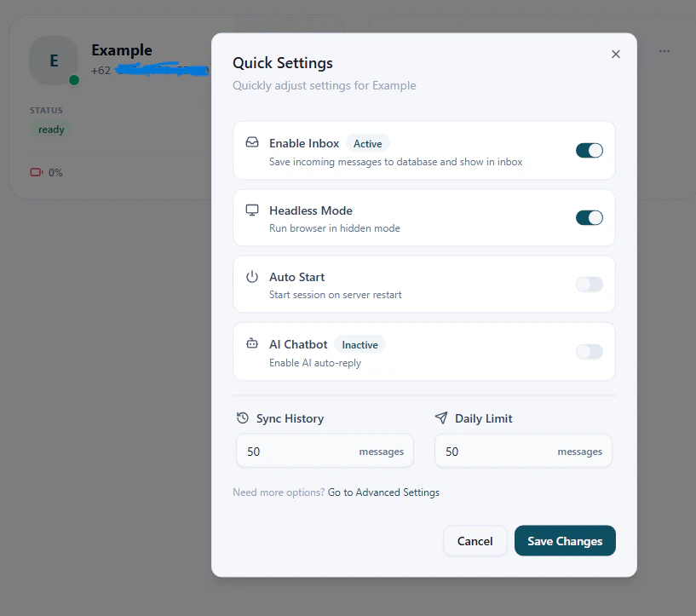The image size is (696, 616).
Task: Click the inbox icon beside Enable Inbox
Action: [251, 143]
